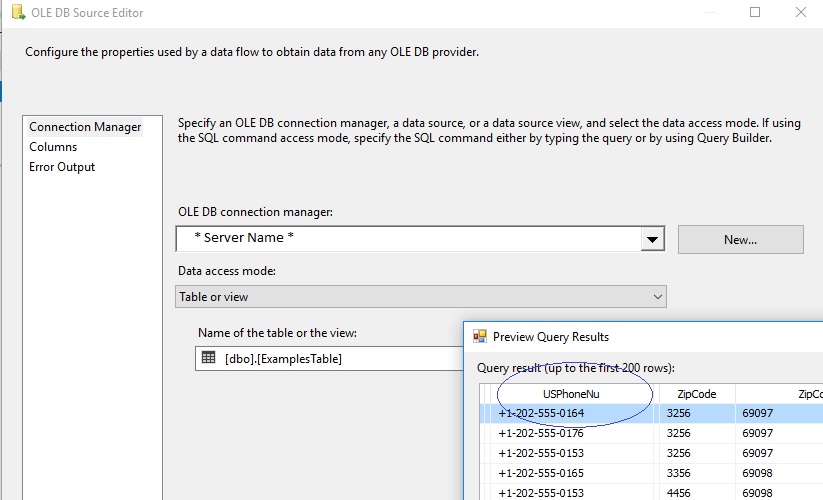The width and height of the screenshot is (823, 500).
Task: Switch to the Columns page
Action: (x=53, y=147)
